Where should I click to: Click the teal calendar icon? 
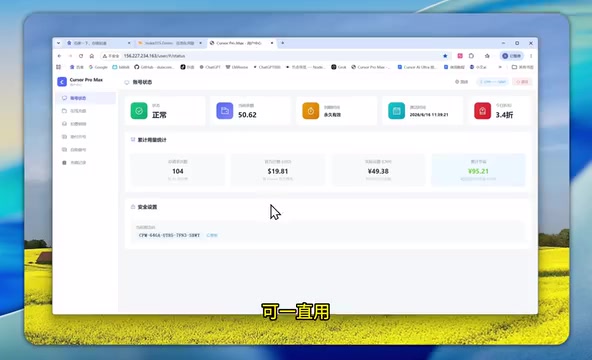coord(396,111)
